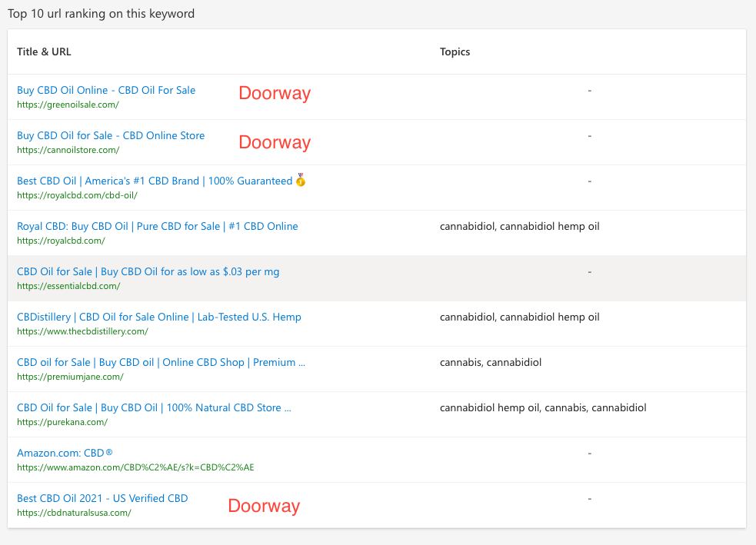Open the 'CBDistillery | CBD Oil for Sale Online' link
Screen dimensions: 756x545
point(159,317)
